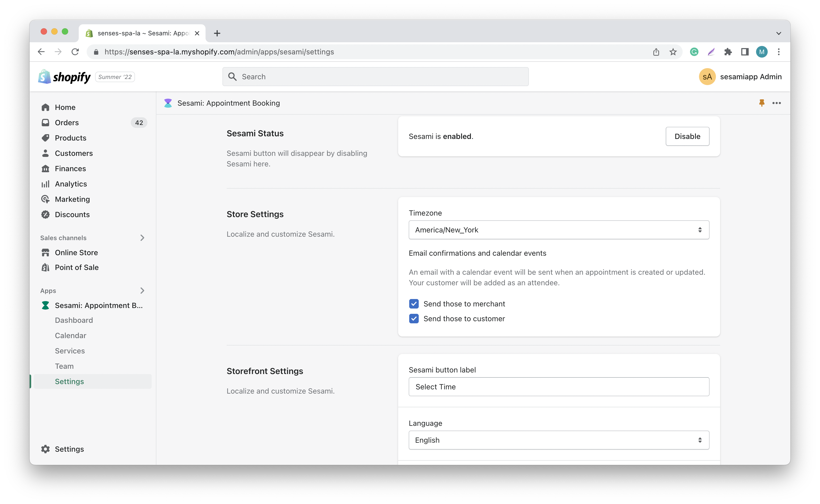Click the Disable button

pos(687,136)
